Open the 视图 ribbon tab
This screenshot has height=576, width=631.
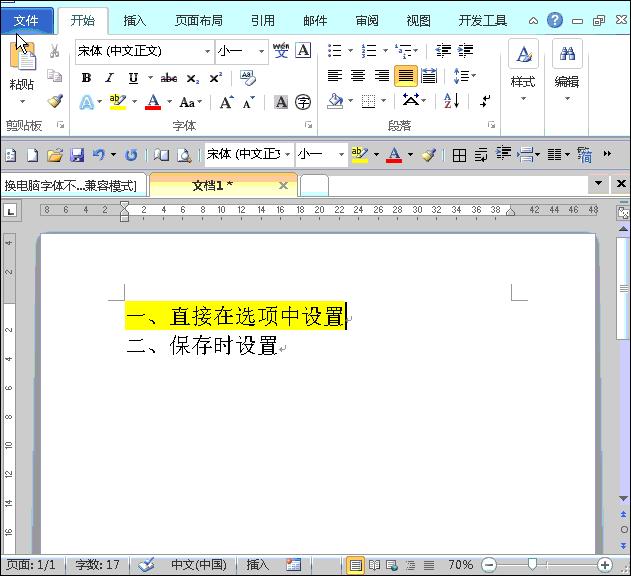(419, 20)
